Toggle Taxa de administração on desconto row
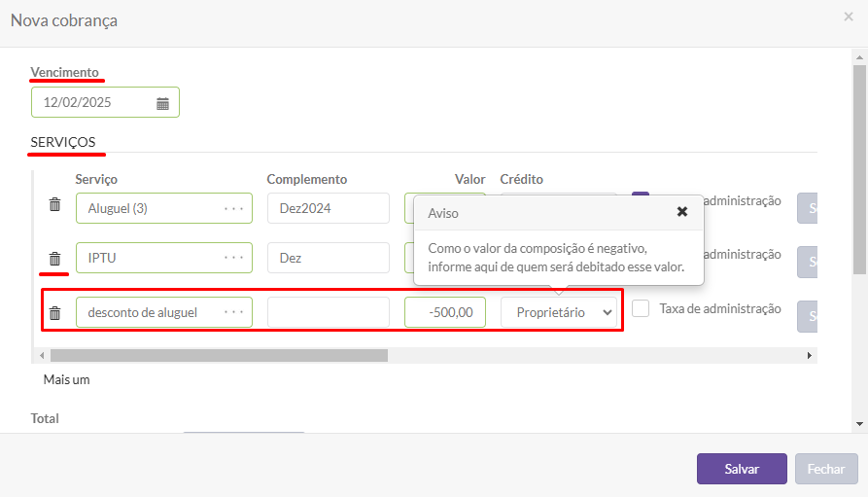 click(641, 308)
